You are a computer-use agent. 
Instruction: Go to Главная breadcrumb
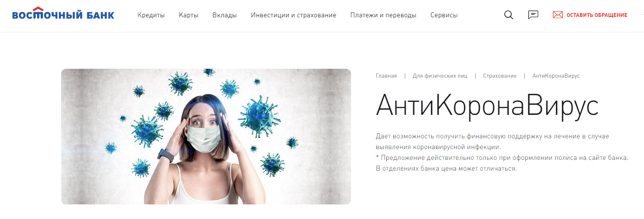tap(386, 76)
